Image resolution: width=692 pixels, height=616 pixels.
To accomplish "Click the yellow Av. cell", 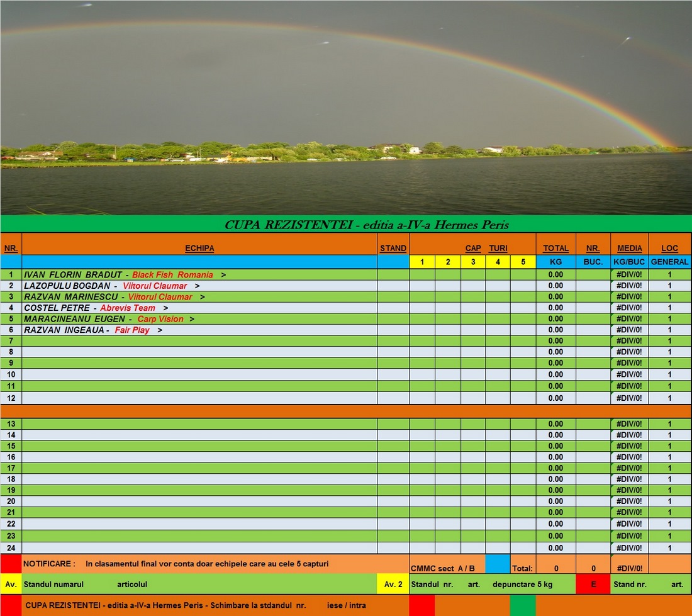I will tap(11, 585).
